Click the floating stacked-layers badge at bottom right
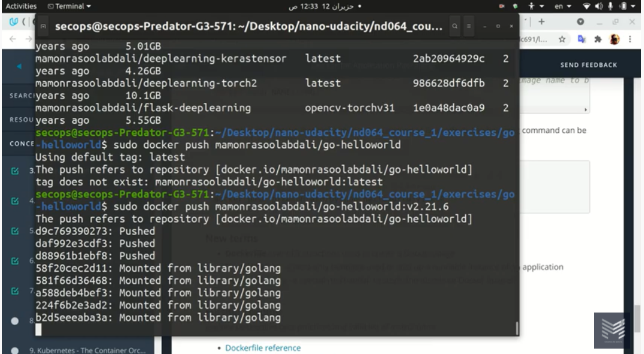Viewport: 644px width, 354px height. point(612,331)
